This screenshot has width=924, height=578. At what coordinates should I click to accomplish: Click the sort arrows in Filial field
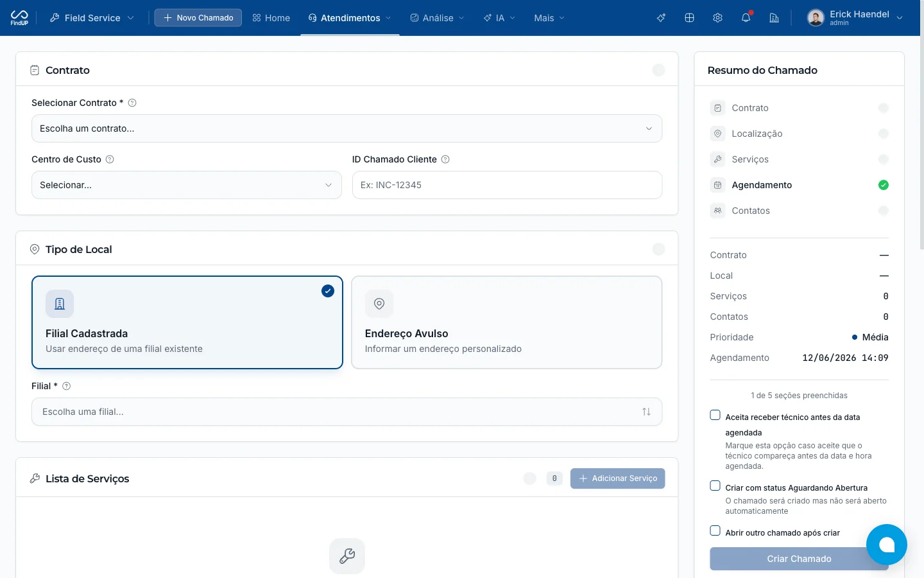646,412
